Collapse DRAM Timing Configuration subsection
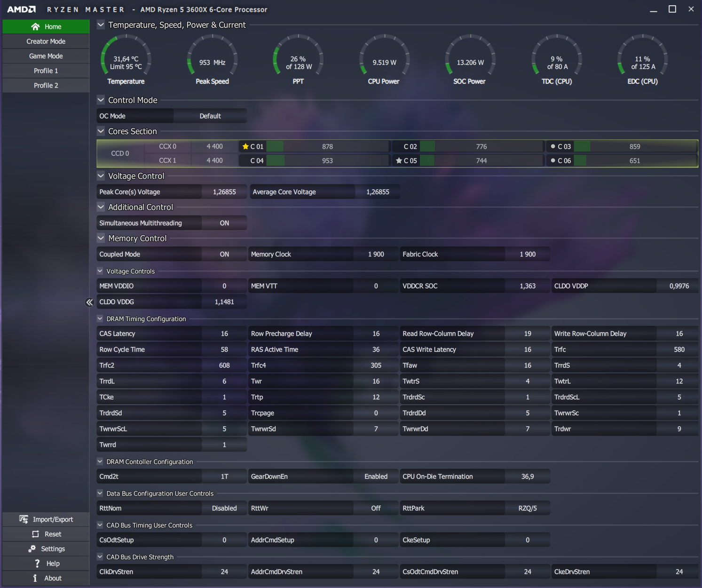Screen dimensions: 702x588 point(100,318)
